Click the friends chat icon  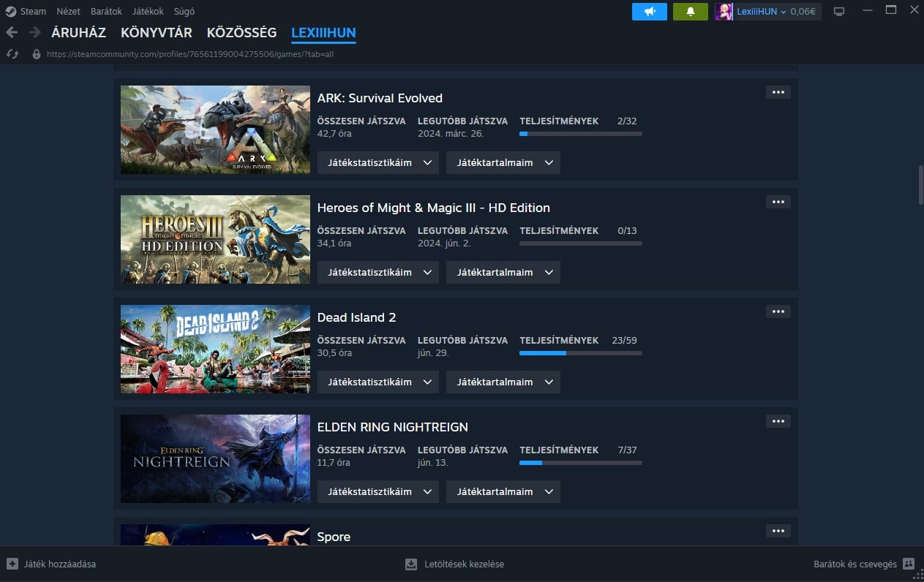pyautogui.click(x=909, y=564)
